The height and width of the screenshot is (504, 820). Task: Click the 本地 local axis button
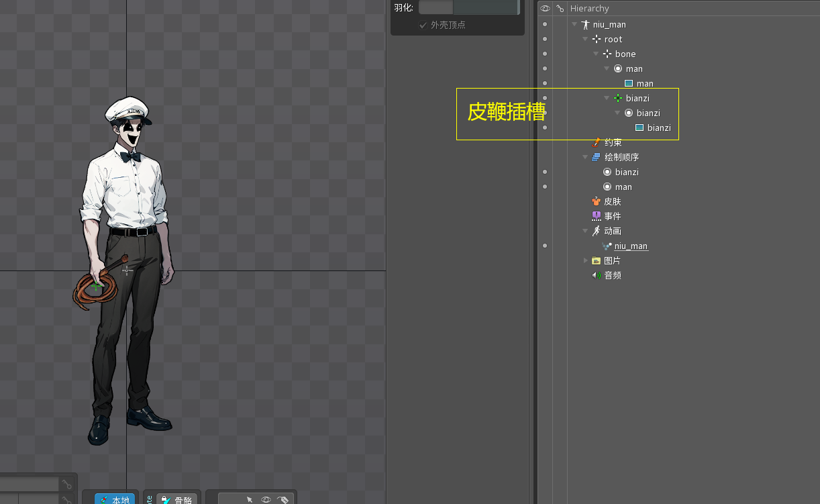[115, 500]
